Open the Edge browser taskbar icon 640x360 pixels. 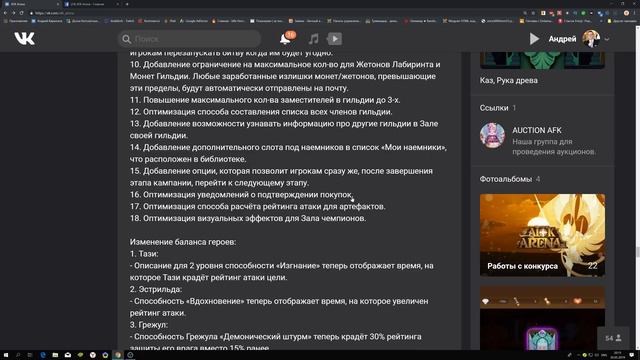42,355
